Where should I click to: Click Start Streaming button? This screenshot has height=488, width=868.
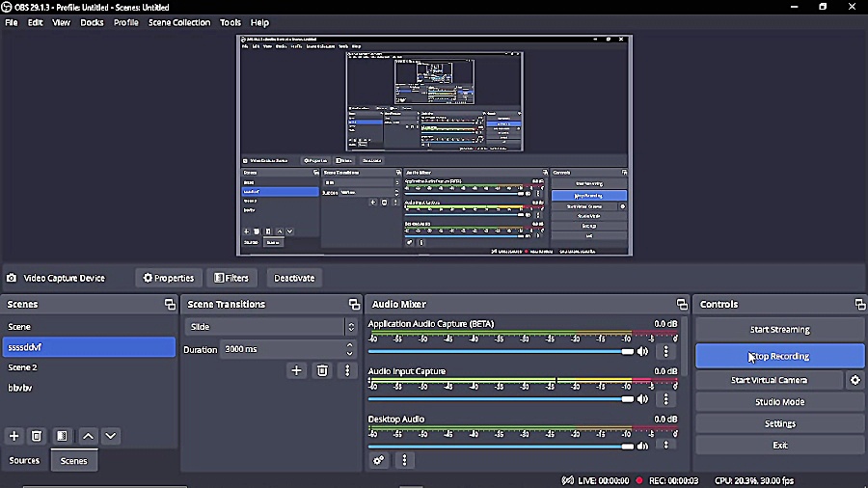tap(780, 329)
